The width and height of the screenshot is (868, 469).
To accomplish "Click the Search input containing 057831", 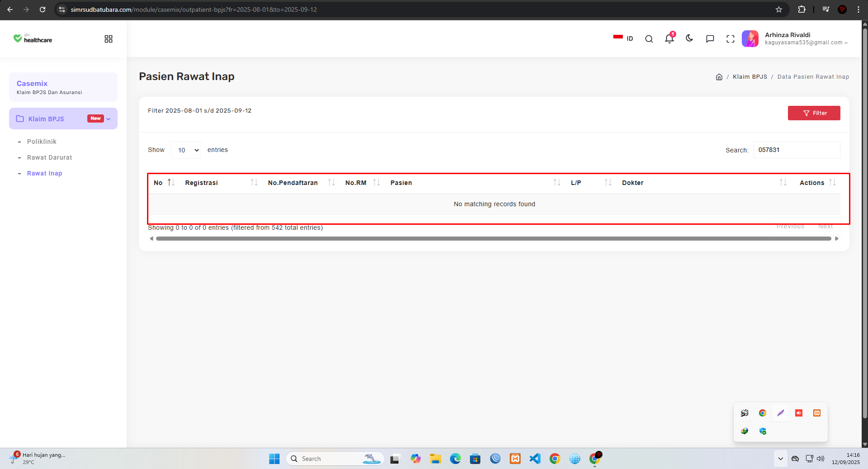I will coord(797,150).
